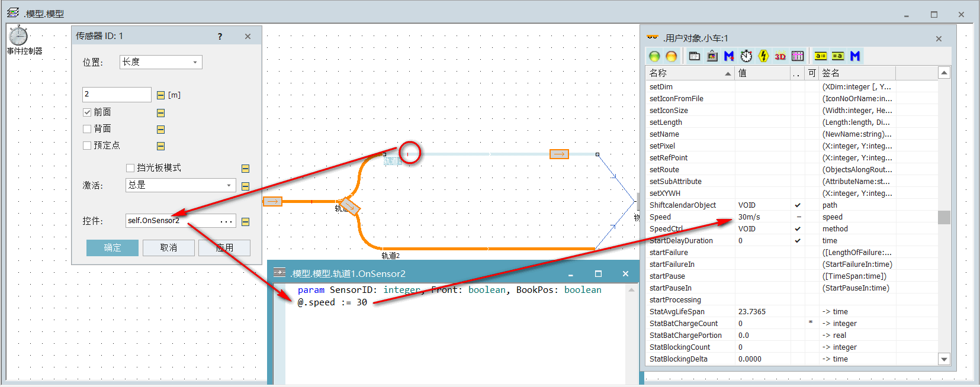Click the picture frame icon in toolbar
The image size is (980, 387).
(x=712, y=56)
